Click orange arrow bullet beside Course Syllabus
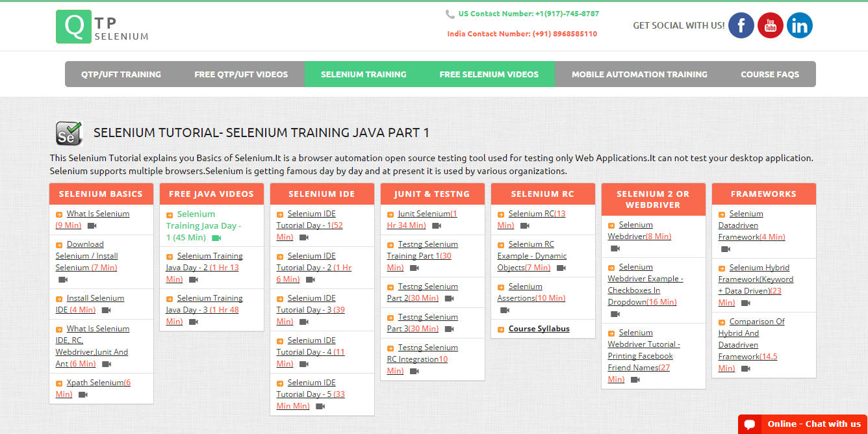Screen dimensions: 868x434 coord(501,329)
